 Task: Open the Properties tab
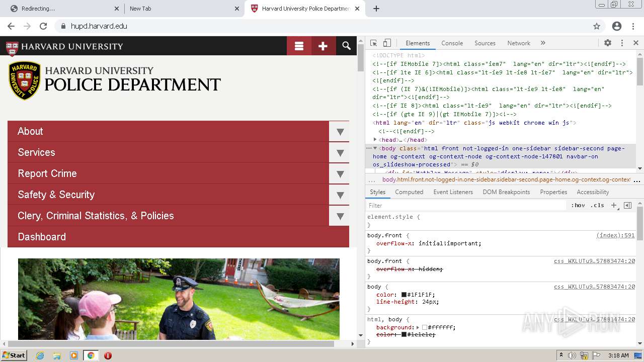coord(553,192)
